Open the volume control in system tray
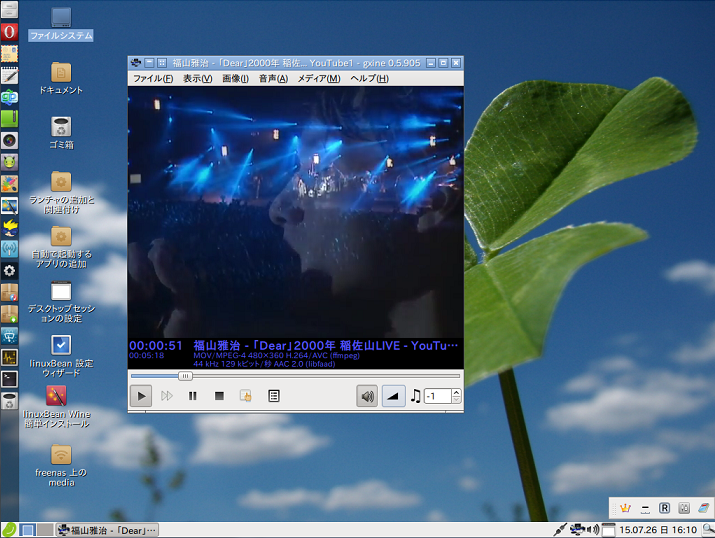715x538 pixels. pyautogui.click(x=593, y=530)
